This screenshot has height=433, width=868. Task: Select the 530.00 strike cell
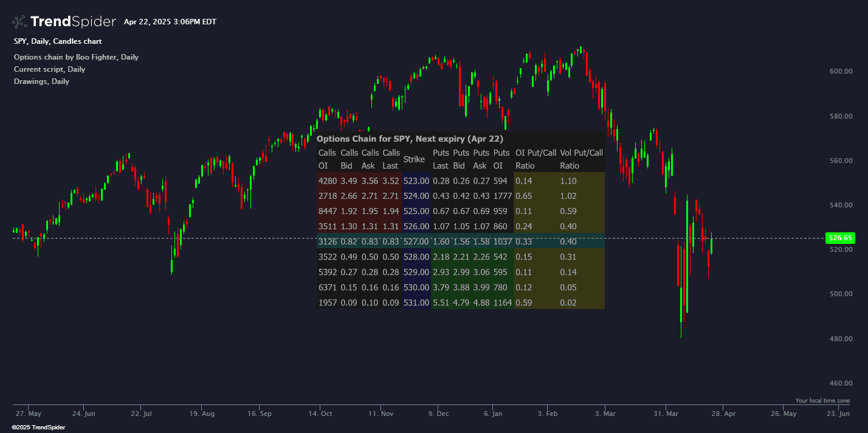tap(416, 287)
